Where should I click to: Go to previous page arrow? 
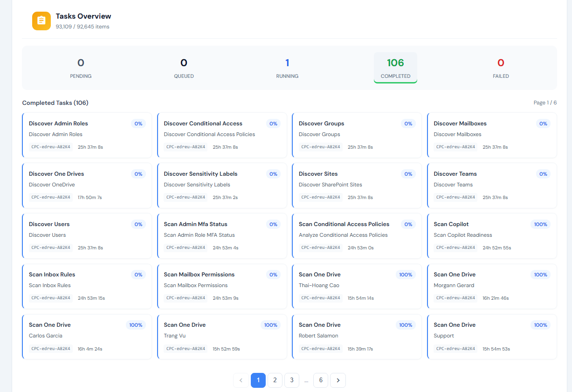(x=241, y=380)
